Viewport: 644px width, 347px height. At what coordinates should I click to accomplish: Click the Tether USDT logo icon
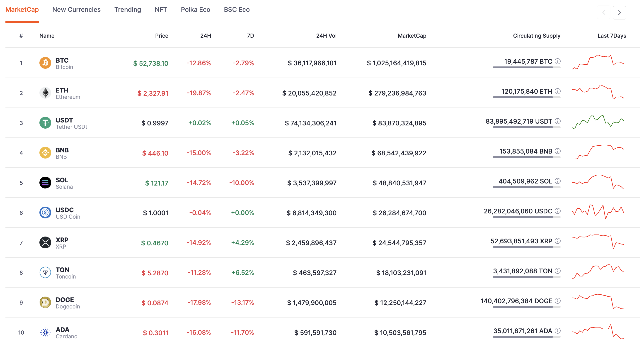(x=45, y=123)
